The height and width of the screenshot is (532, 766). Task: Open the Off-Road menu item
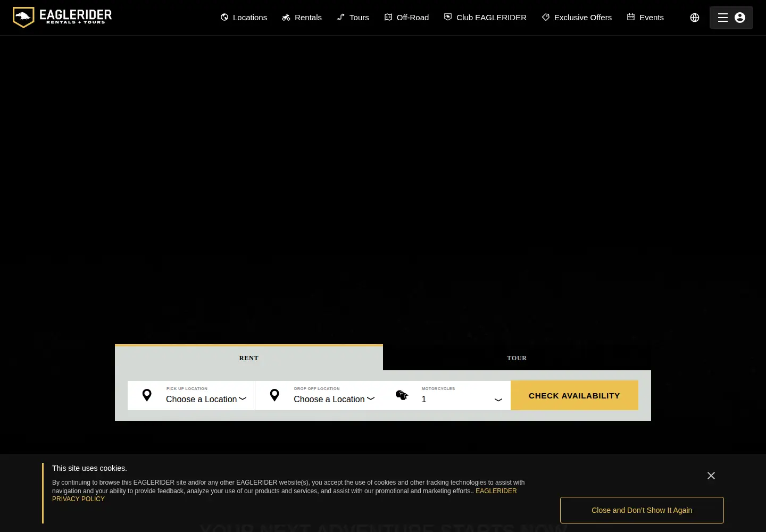(407, 18)
